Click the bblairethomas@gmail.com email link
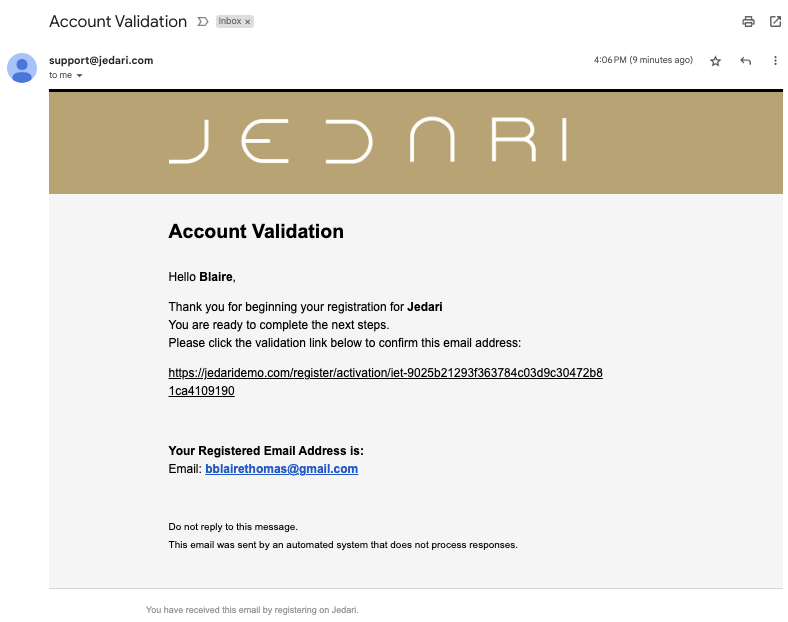Screen dimensions: 788x622 (281, 469)
